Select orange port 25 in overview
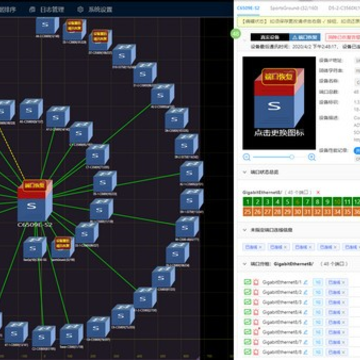 click(247, 212)
